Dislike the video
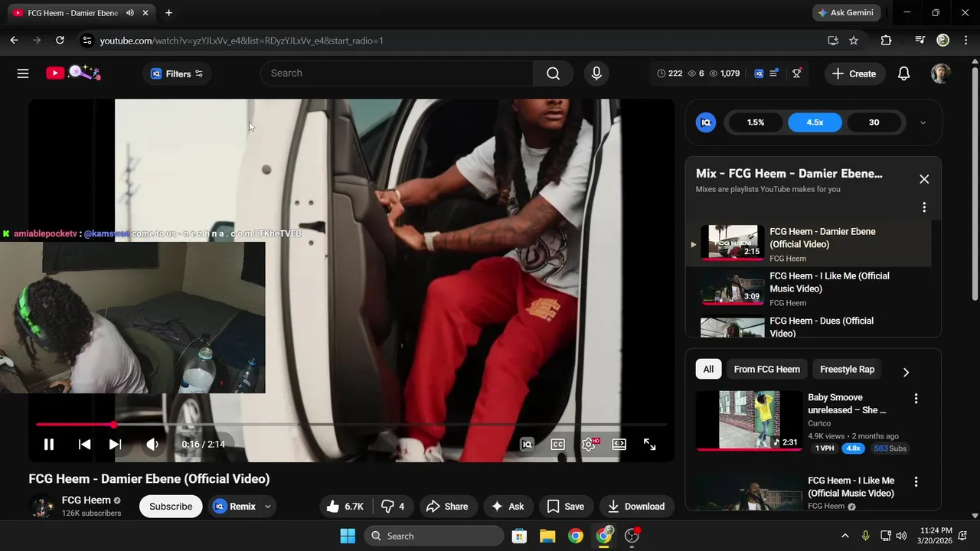The image size is (980, 551). (393, 507)
